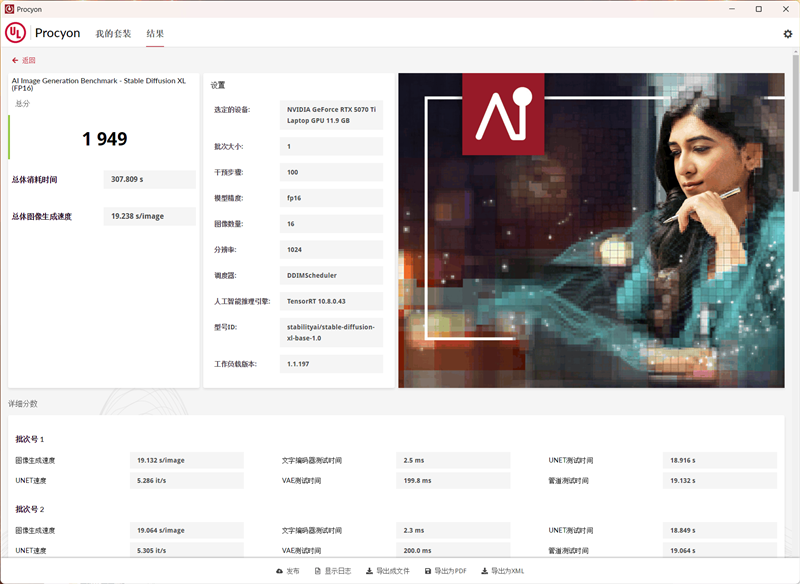Open the settings gear icon
This screenshot has height=584, width=800.
point(788,34)
